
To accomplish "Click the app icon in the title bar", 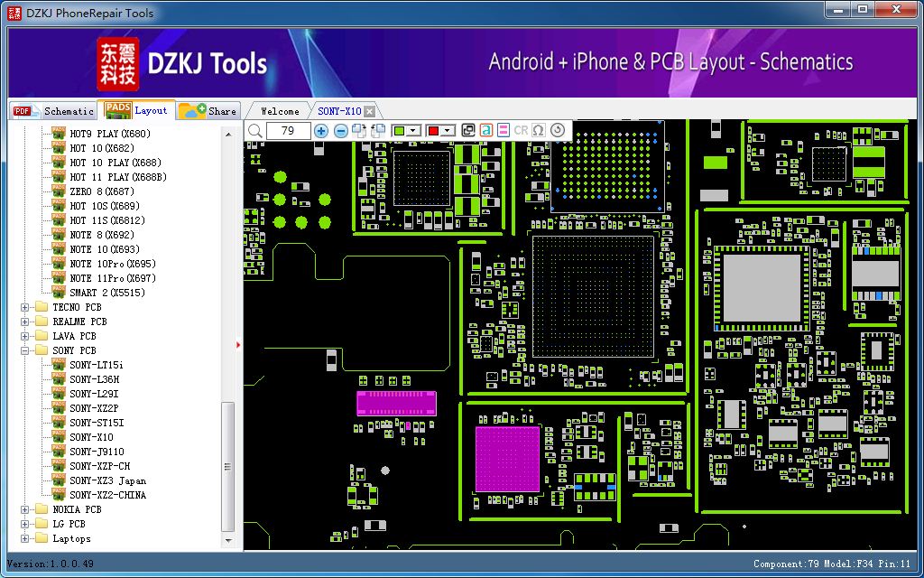I will pos(14,12).
